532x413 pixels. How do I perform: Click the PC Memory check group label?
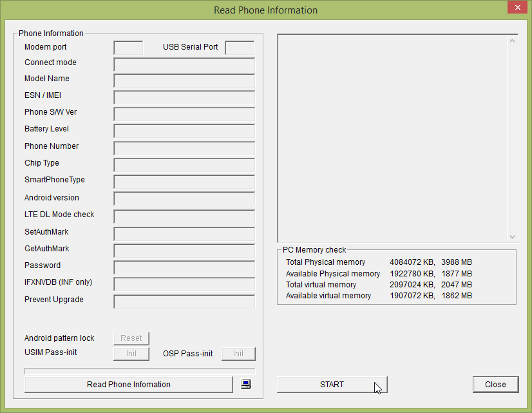(x=314, y=250)
